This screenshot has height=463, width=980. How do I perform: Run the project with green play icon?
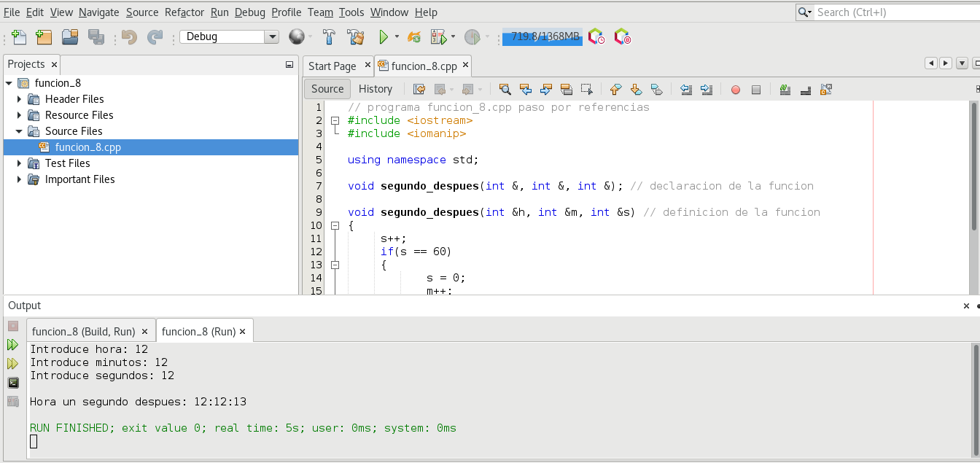[383, 37]
